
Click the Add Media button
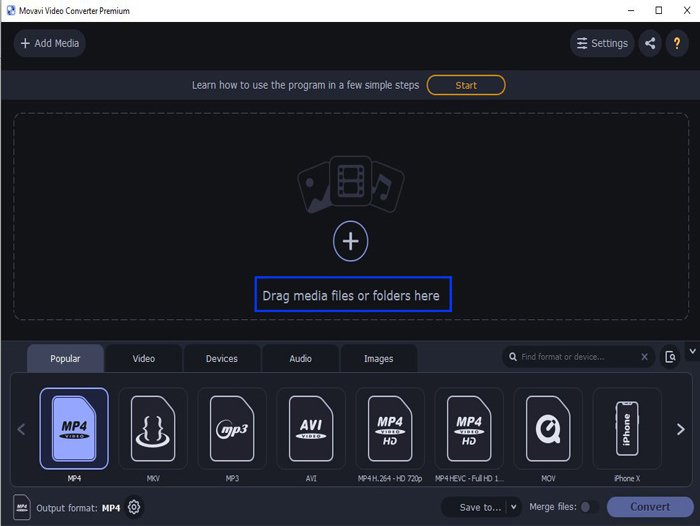tap(50, 43)
